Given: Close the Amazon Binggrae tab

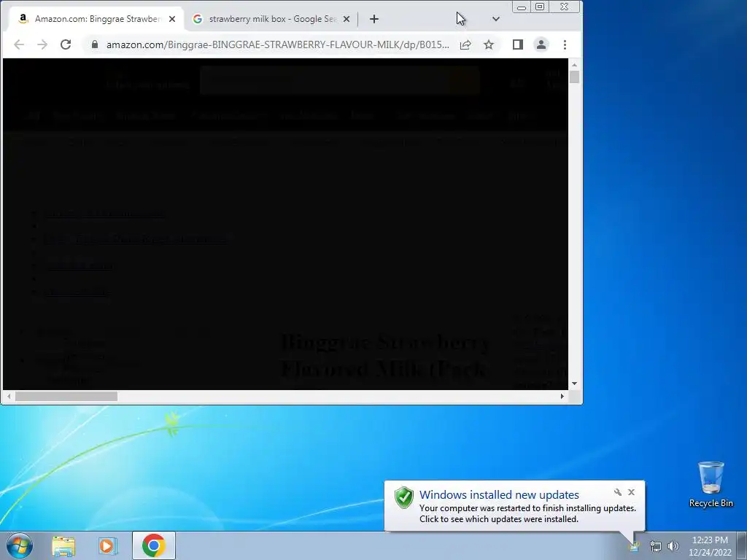Looking at the screenshot, I should (172, 19).
